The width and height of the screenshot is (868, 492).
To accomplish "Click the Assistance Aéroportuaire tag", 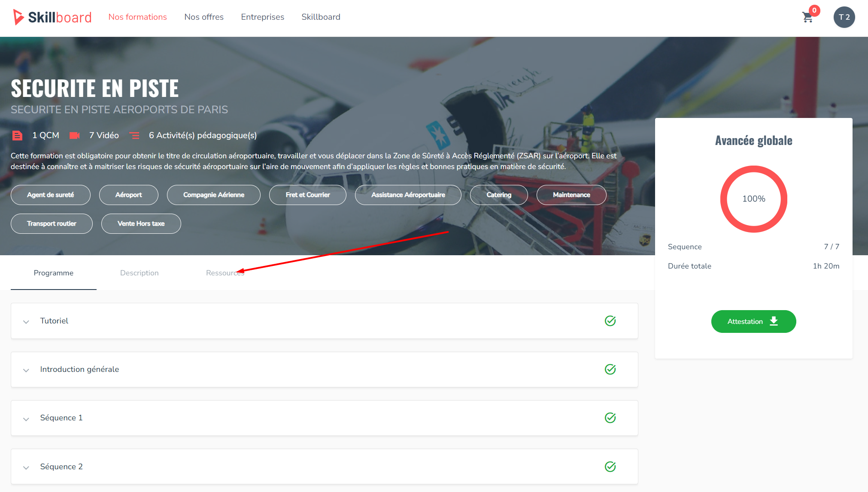I will pyautogui.click(x=408, y=195).
